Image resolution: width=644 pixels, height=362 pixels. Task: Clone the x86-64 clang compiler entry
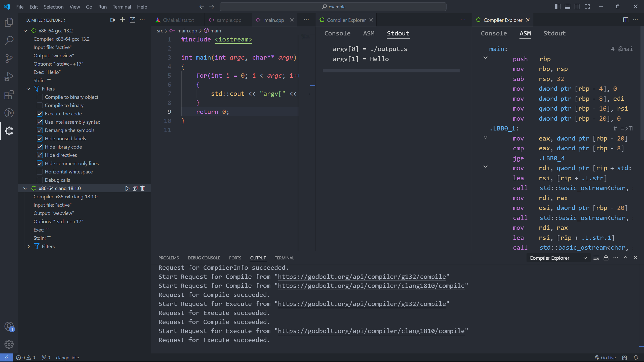coord(135,188)
